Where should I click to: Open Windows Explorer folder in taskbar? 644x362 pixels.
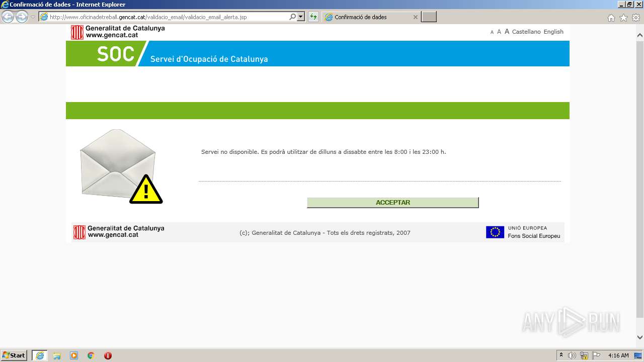coord(57,355)
